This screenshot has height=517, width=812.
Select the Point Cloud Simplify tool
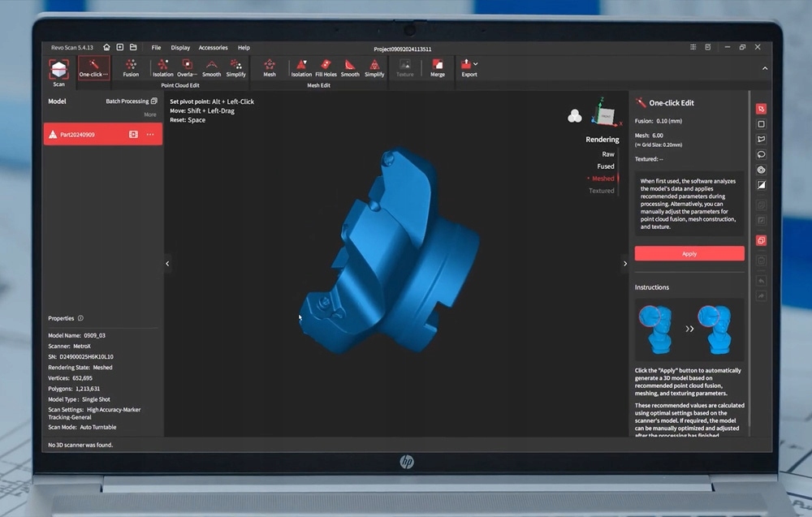(236, 67)
